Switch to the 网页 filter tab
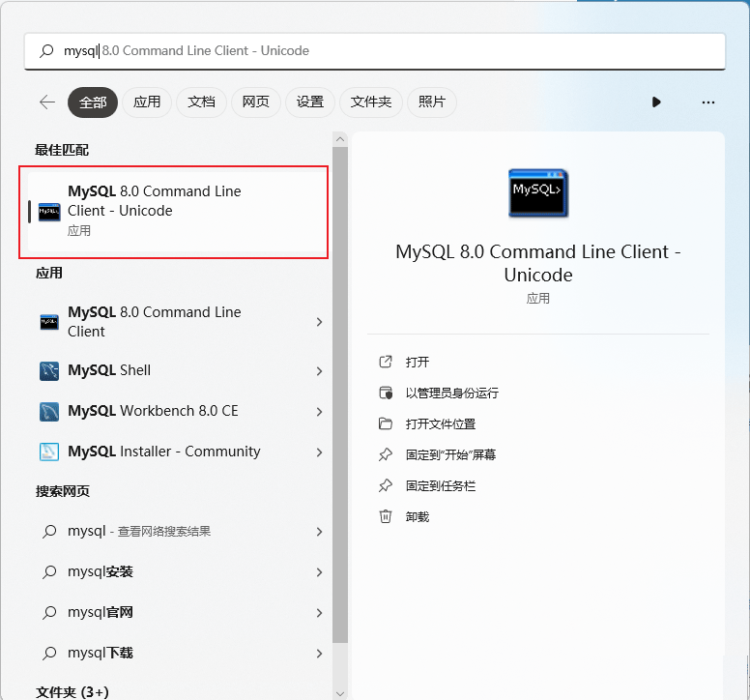 (x=256, y=102)
